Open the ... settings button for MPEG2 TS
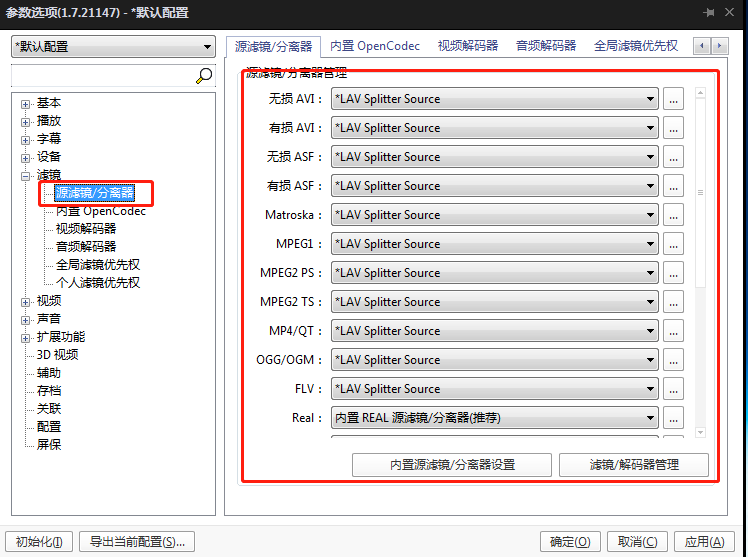Image resolution: width=748 pixels, height=557 pixels. pyautogui.click(x=673, y=302)
